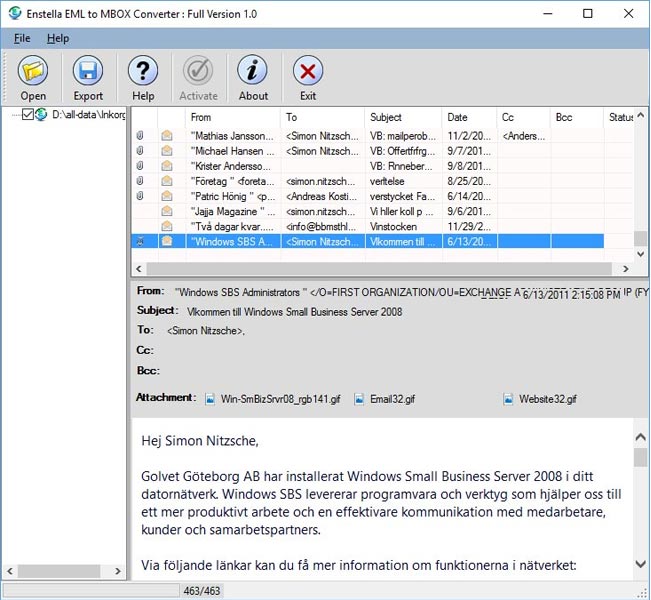Click the 8/25/20... date cell
Screen dimensions: 651x600
click(469, 181)
